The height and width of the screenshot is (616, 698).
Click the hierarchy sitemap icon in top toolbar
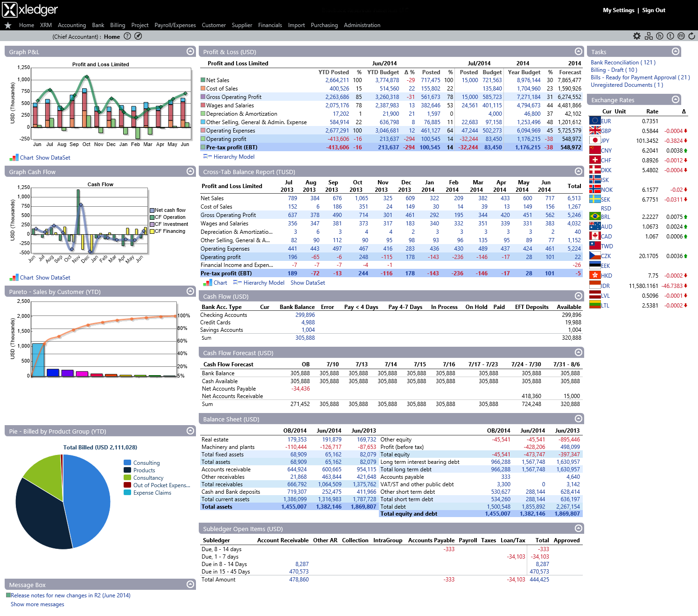click(x=649, y=36)
